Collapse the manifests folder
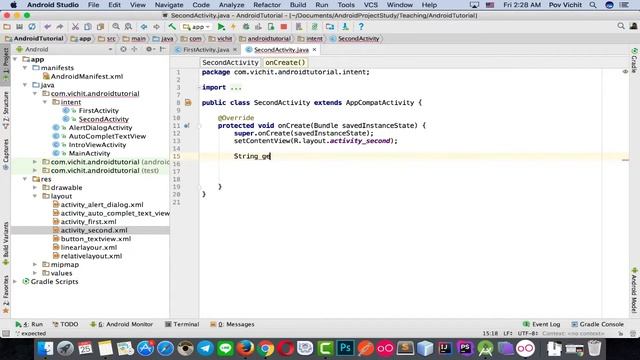Image resolution: width=640 pixels, height=360 pixels. pyautogui.click(x=25, y=68)
